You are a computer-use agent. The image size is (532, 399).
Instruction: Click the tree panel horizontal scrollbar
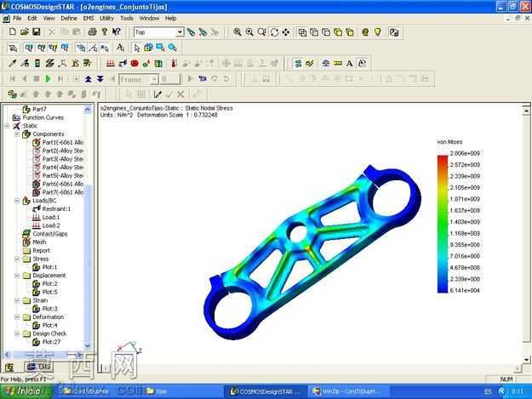[x=43, y=355]
